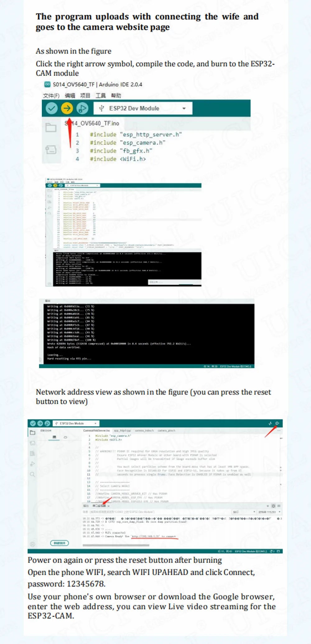This screenshot has width=311, height=644.
Task: Click the line '#include "esp_http_server.h"'
Action: [x=136, y=134]
